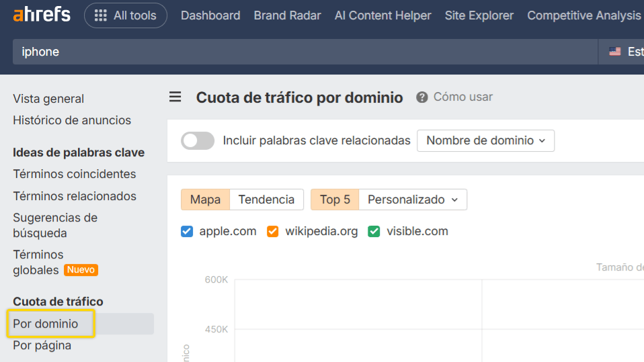Open Site Explorer
Image resolution: width=644 pixels, height=362 pixels.
[479, 15]
